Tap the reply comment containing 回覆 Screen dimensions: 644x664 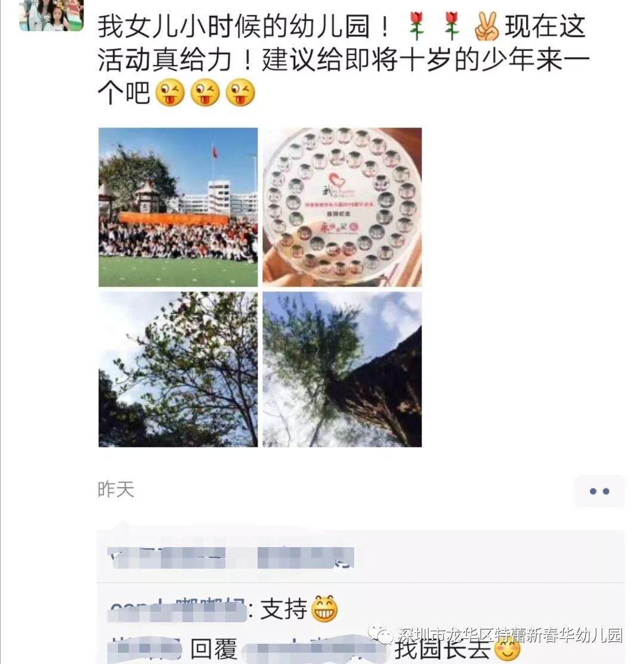[314, 649]
